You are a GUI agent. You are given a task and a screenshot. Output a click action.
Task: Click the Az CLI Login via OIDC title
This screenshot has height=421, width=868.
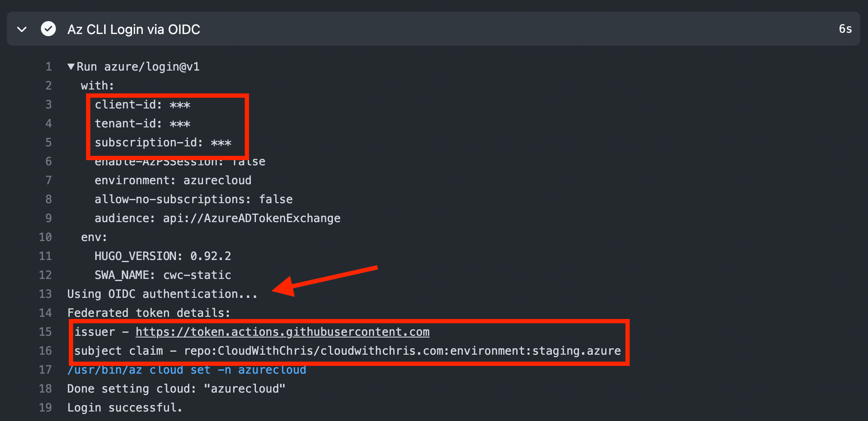coord(133,29)
